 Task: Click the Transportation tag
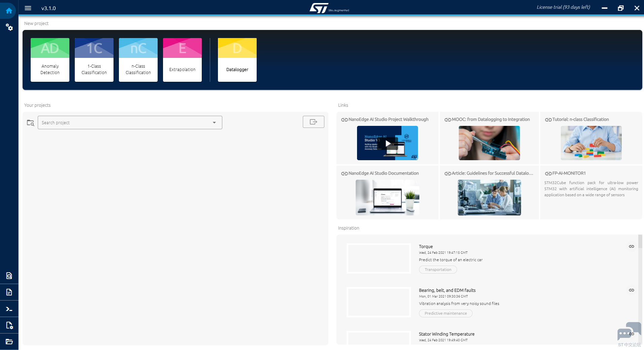[x=438, y=270]
